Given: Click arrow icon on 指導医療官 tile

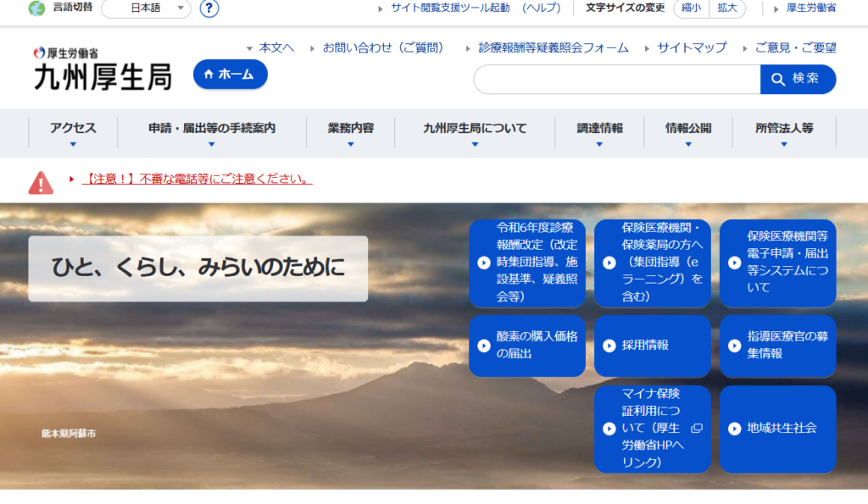Looking at the screenshot, I should click(x=735, y=346).
